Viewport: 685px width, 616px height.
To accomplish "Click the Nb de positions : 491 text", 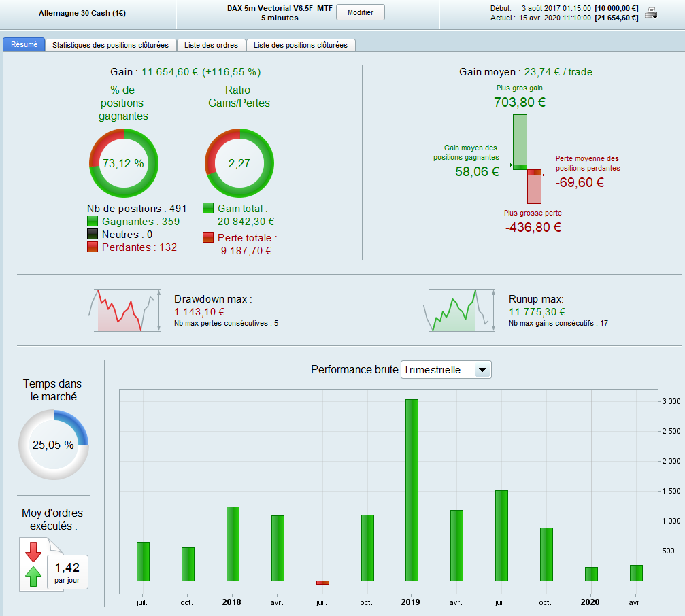I will pyautogui.click(x=137, y=209).
